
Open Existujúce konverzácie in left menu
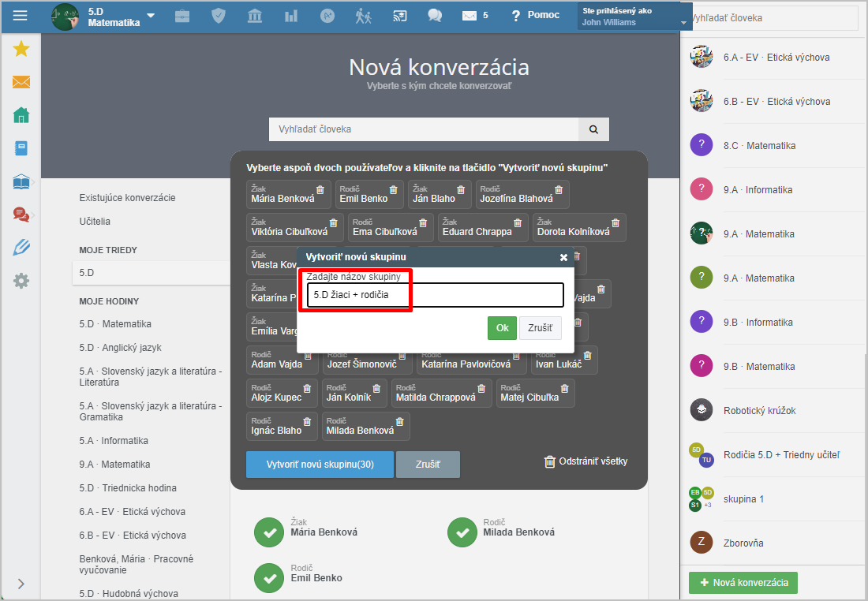127,198
